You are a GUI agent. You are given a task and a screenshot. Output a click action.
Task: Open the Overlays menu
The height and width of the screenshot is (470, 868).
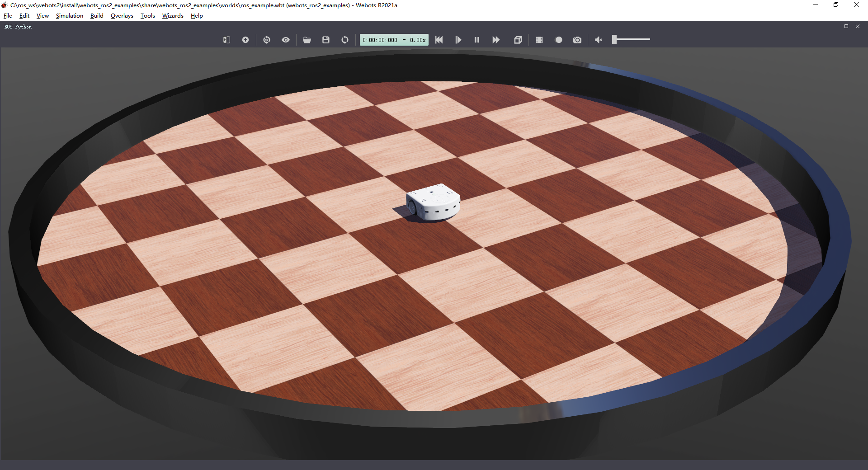(x=122, y=15)
